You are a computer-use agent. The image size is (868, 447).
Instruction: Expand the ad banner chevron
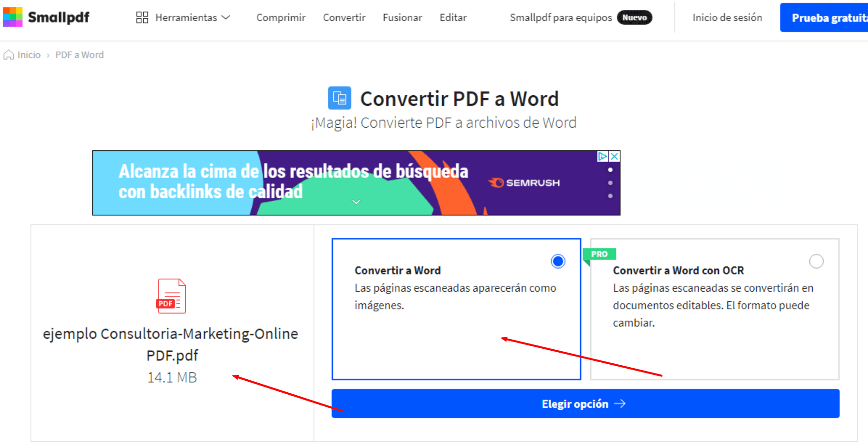(x=356, y=202)
